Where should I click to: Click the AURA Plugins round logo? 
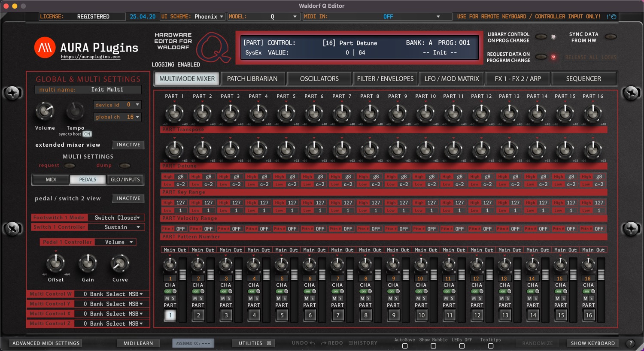tap(45, 47)
